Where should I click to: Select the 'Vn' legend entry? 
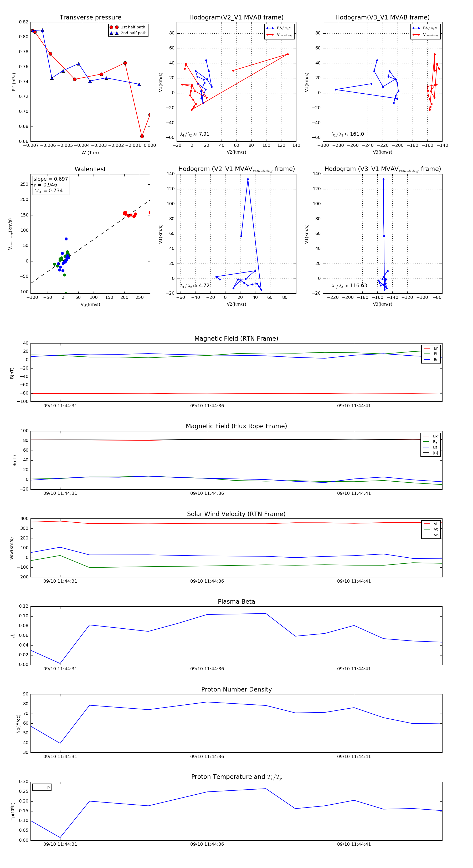431,535
